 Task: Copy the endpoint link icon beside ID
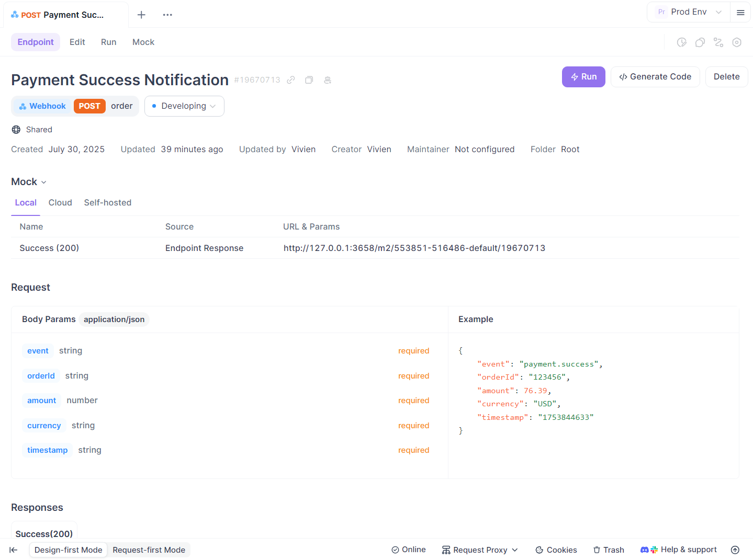point(291,80)
